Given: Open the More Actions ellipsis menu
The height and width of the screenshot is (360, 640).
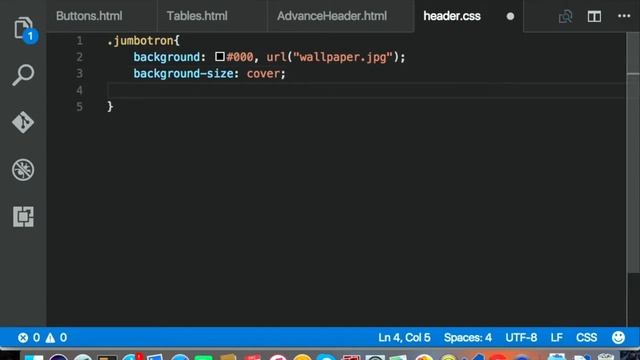Looking at the screenshot, I should tap(624, 16).
